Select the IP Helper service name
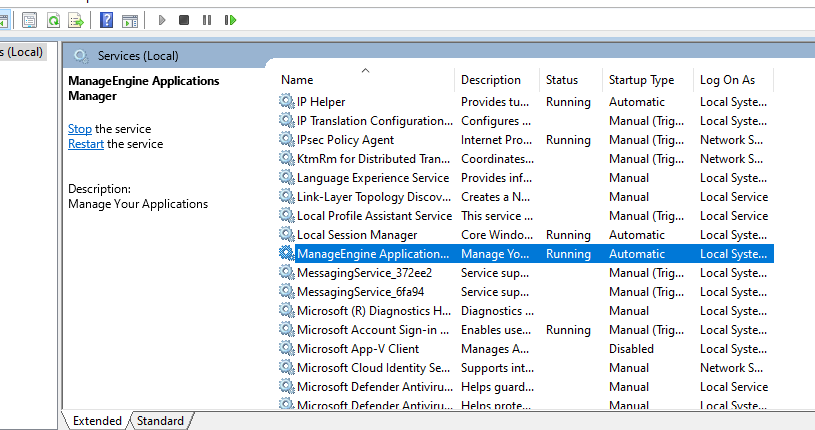Screen dimensions: 815x430 [321, 102]
